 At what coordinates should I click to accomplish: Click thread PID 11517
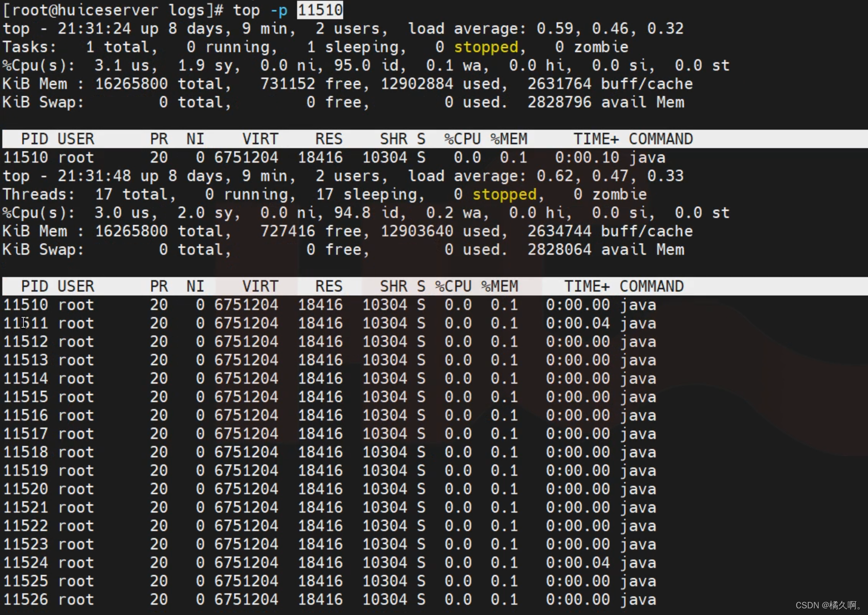pyautogui.click(x=26, y=433)
